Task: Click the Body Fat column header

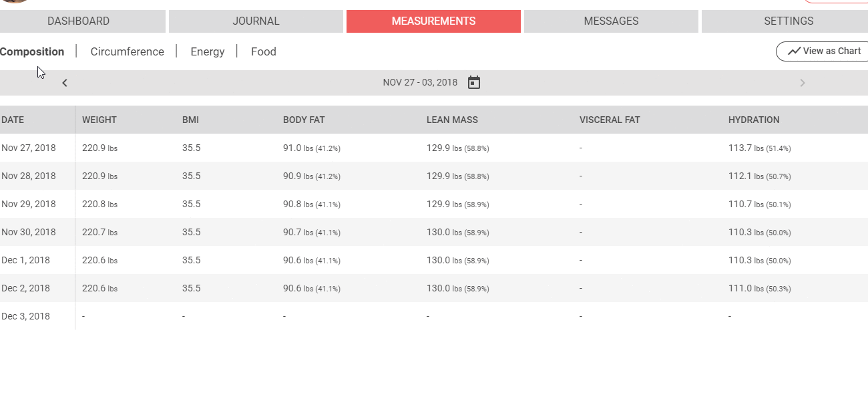Action: coord(304,120)
